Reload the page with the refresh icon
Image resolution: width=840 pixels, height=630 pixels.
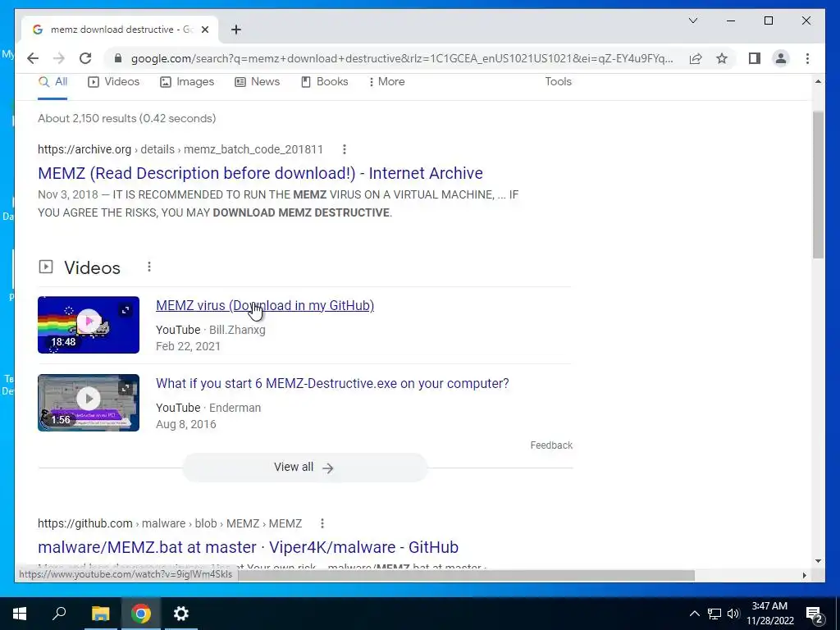tap(85, 58)
